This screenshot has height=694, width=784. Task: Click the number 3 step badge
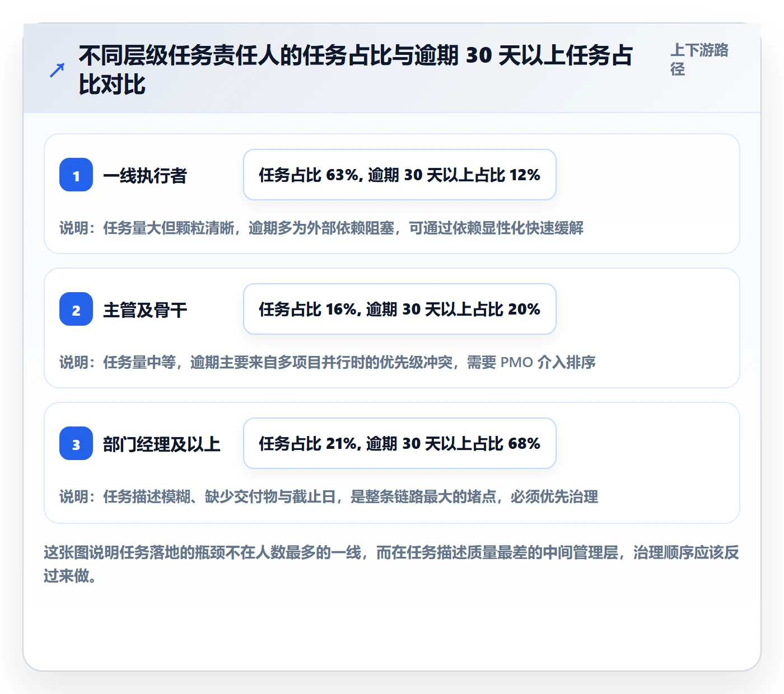76,443
